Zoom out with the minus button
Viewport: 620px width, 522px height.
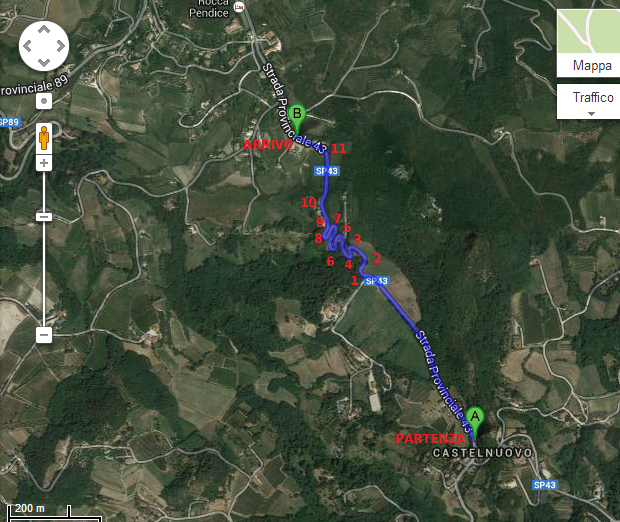[44, 335]
